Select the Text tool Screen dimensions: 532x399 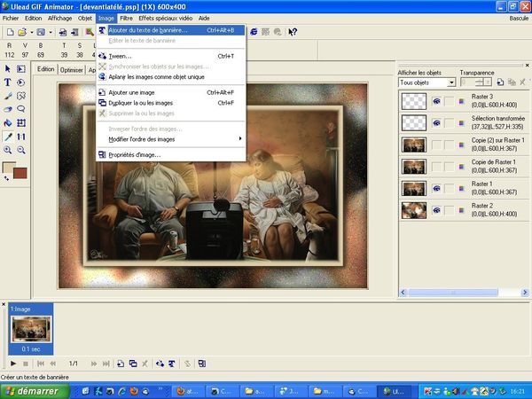click(x=7, y=82)
